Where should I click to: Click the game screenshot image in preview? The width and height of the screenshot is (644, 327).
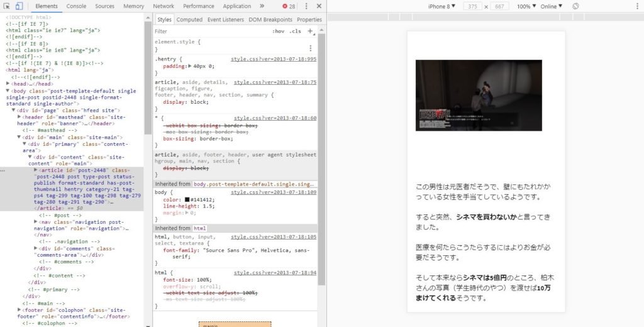point(479,96)
